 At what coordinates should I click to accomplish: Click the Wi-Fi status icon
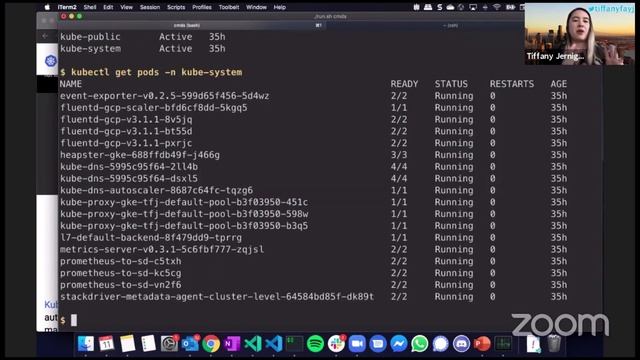497,7
